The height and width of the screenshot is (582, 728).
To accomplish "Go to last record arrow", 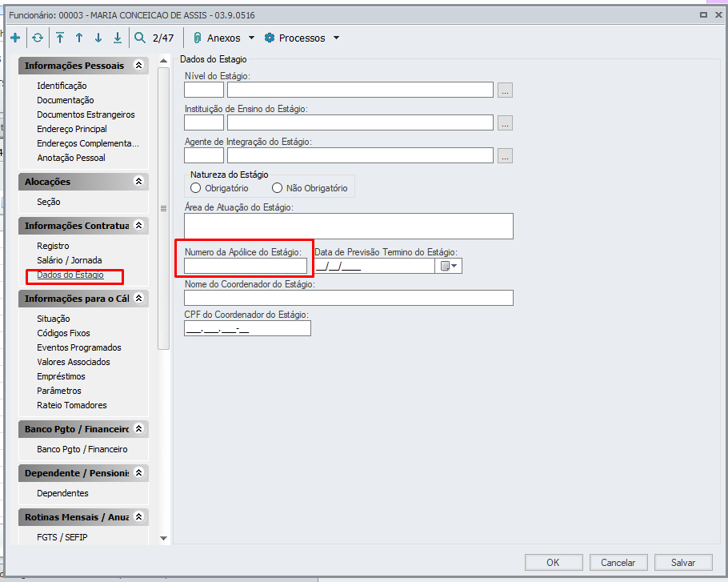I will (x=118, y=38).
